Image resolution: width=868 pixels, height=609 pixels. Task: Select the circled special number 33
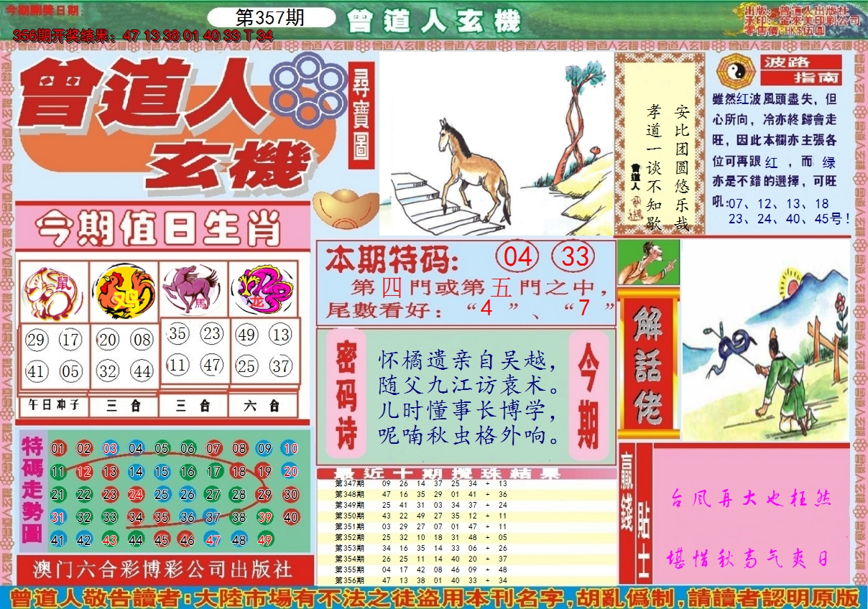(574, 256)
